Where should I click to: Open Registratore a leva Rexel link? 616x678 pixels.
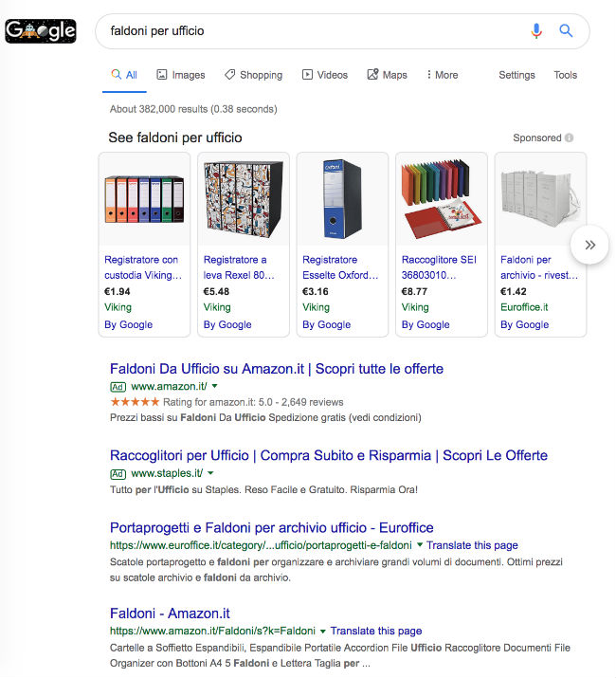tap(239, 267)
